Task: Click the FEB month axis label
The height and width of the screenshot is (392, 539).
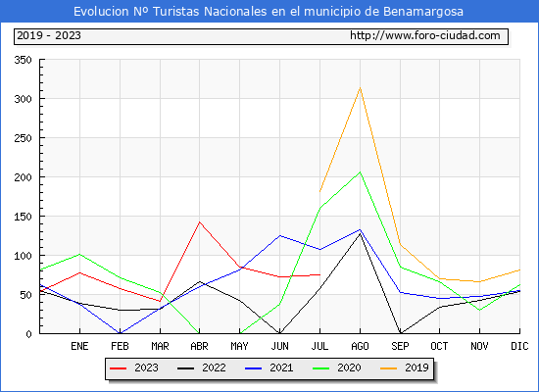Action: click(120, 346)
